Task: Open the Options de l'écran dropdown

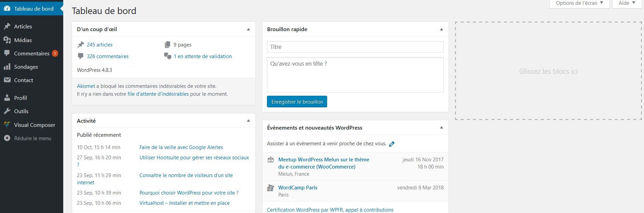Action: tap(579, 3)
